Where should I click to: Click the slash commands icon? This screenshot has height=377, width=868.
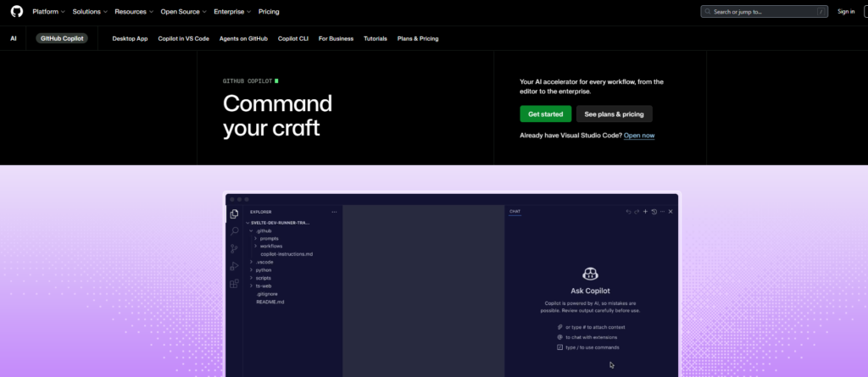pos(559,347)
